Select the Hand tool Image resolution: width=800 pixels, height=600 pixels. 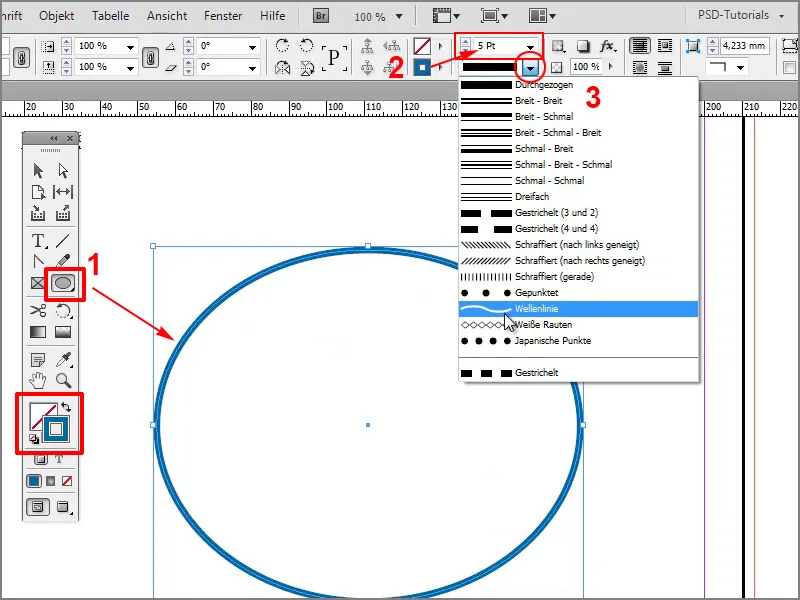38,381
